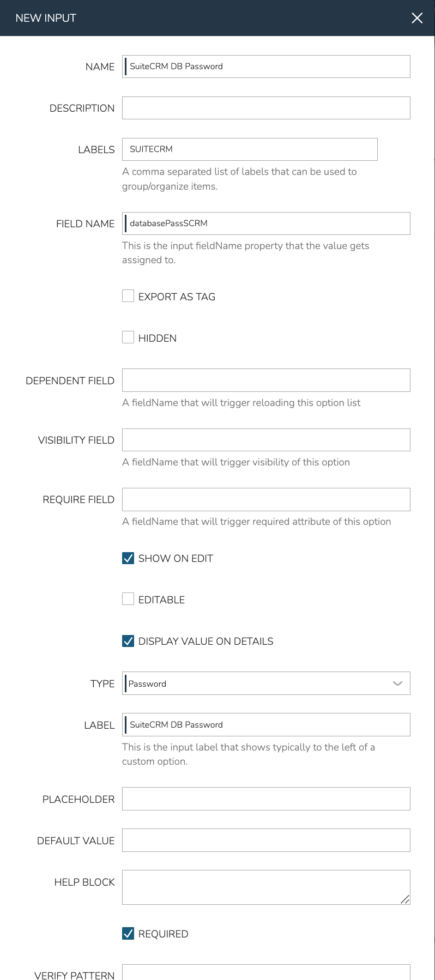
Task: Uncheck Show On Edit
Action: pyautogui.click(x=128, y=558)
